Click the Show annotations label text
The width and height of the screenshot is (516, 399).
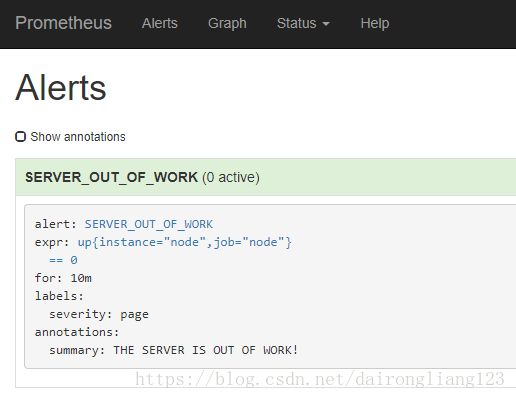click(x=78, y=137)
